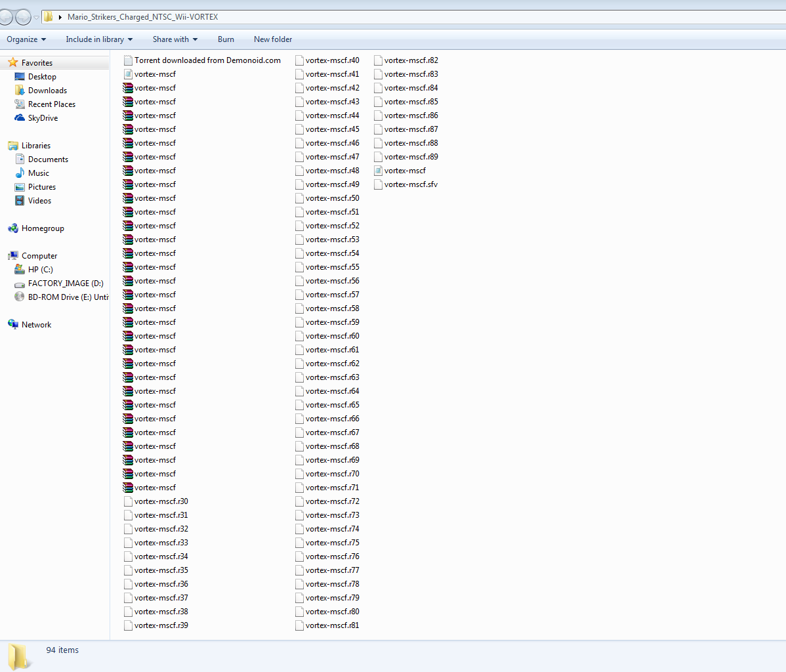Select vortex-mscf.r39 file
786x672 pixels.
(x=161, y=625)
